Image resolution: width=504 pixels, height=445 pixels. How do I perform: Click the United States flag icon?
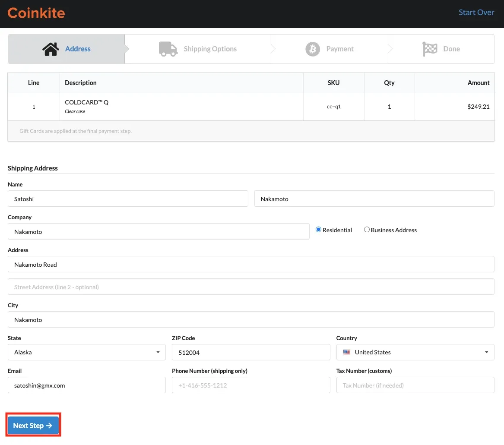[346, 352]
